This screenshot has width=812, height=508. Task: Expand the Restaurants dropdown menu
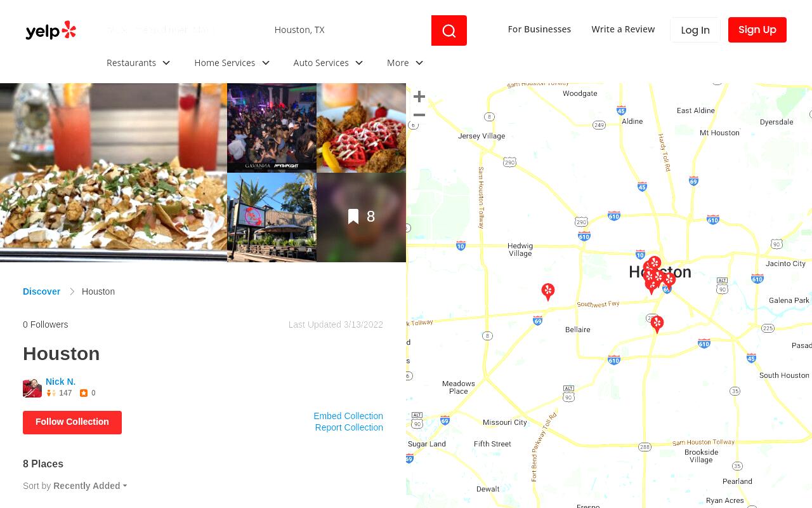coord(138,63)
